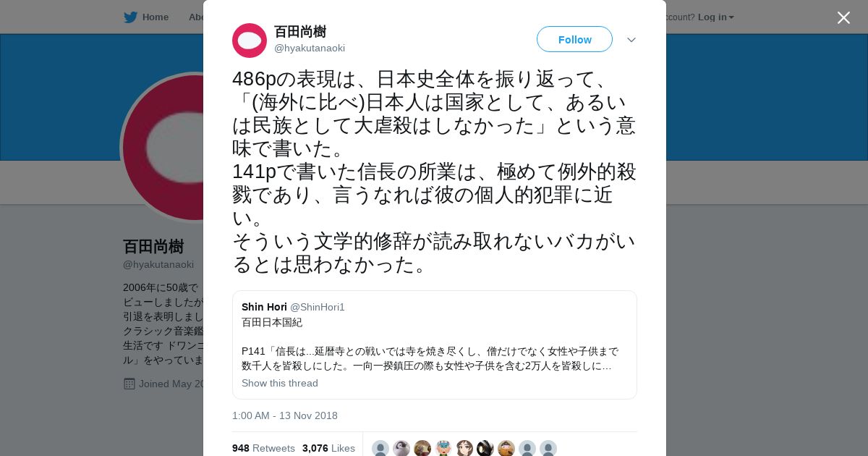Viewport: 868px width, 456px height.
Task: Open the quoted tweet by Shin Hori
Action: [434, 345]
